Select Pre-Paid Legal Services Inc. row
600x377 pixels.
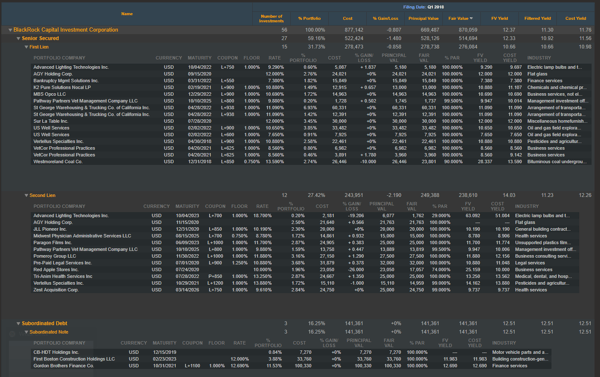305,263
